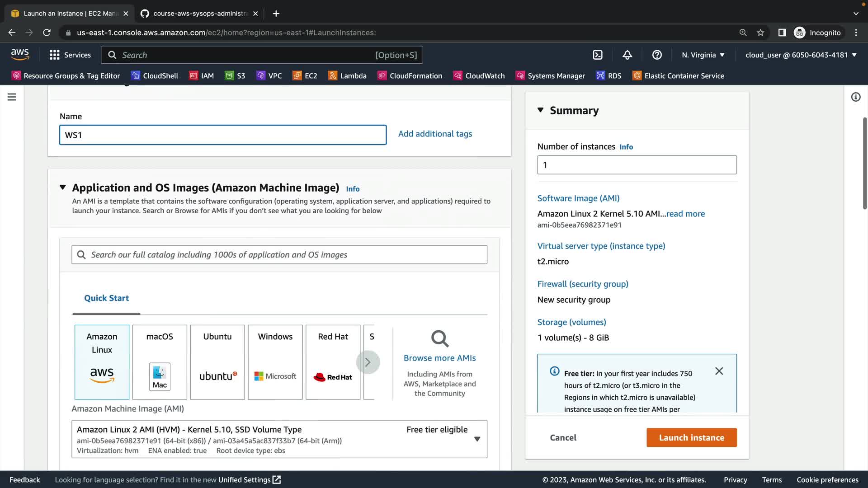Viewport: 868px width, 488px height.
Task: Open the notifications bell
Action: (627, 55)
